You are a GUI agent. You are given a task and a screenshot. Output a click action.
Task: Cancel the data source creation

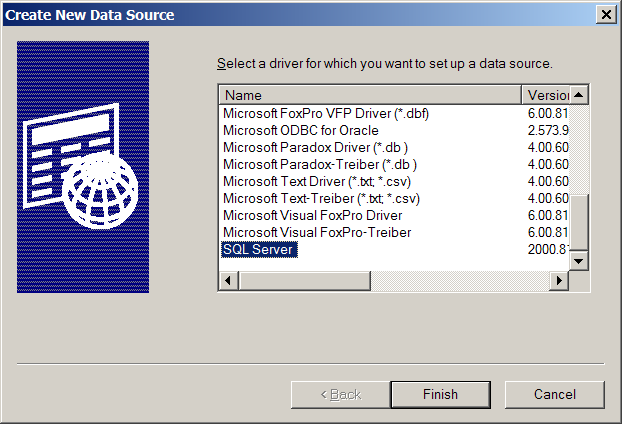555,395
